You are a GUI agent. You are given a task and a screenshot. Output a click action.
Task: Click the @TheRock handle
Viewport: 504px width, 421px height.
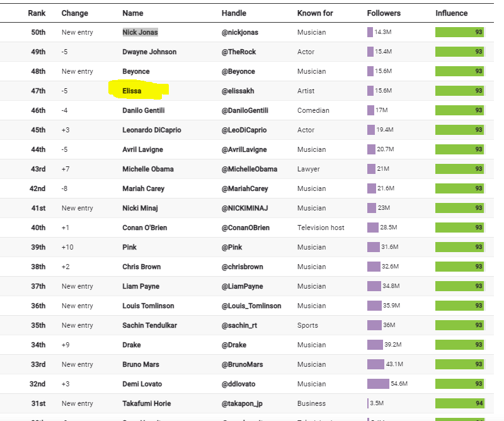coord(239,52)
